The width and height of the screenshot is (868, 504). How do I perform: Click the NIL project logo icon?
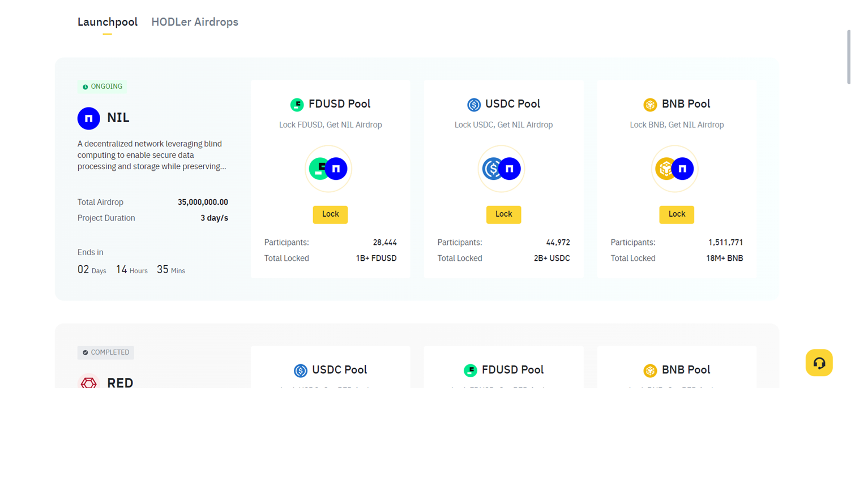89,118
